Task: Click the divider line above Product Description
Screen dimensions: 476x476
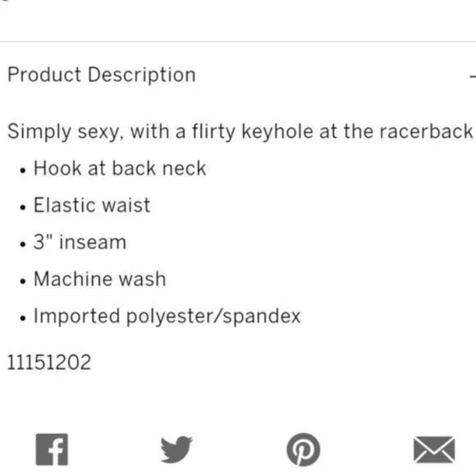Action: pos(238,41)
